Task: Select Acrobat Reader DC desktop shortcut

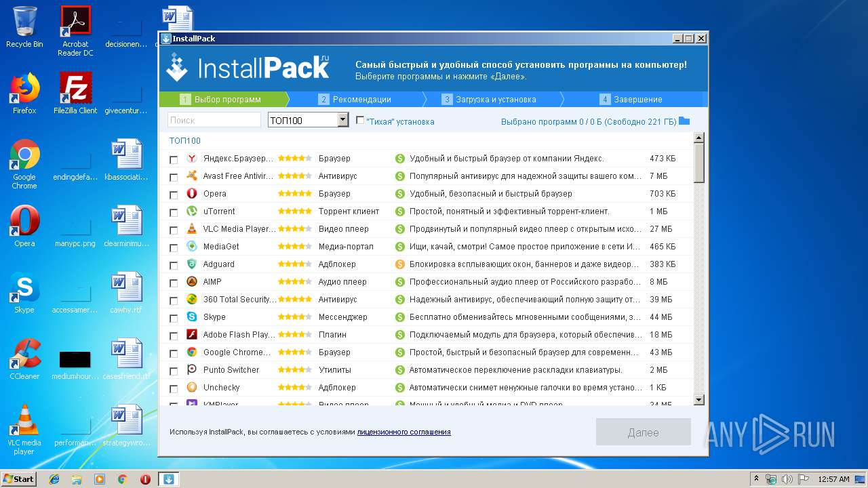Action: point(75,31)
